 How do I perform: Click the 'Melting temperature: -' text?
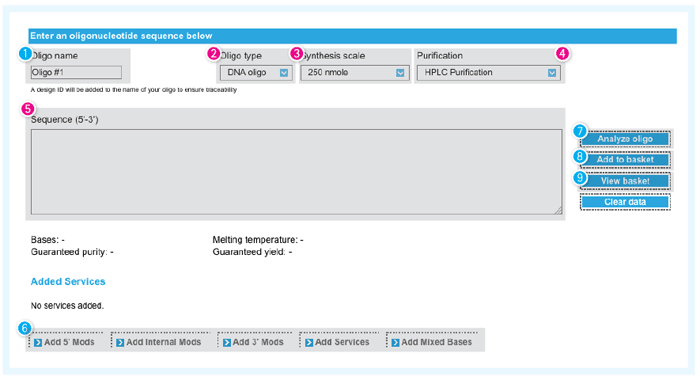coord(258,240)
